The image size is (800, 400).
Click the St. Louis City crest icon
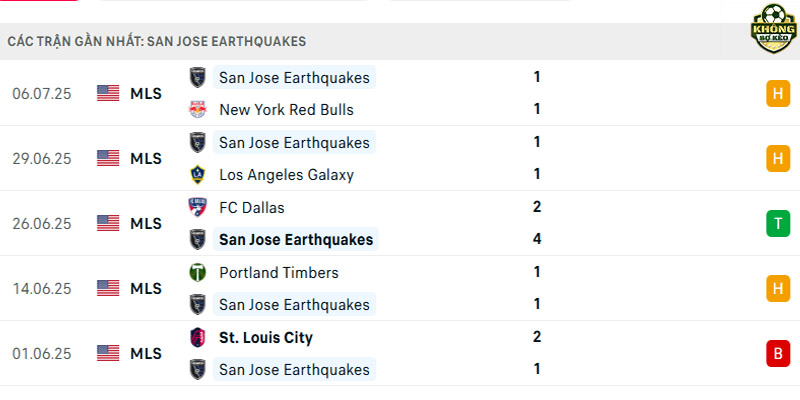(197, 337)
